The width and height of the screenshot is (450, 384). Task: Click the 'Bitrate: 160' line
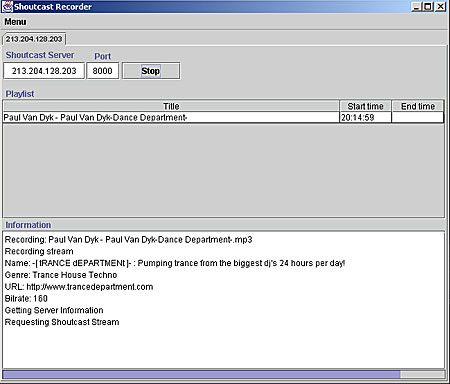click(26, 299)
